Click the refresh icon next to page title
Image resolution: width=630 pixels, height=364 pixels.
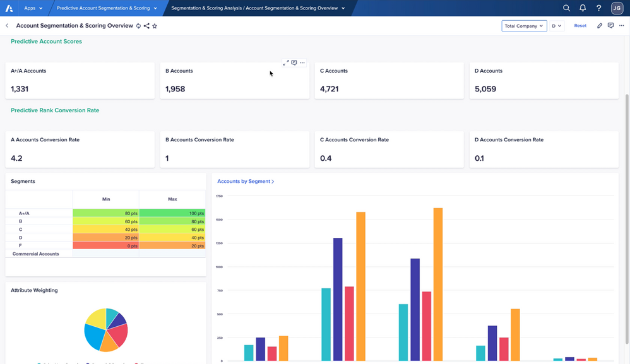[x=138, y=26]
